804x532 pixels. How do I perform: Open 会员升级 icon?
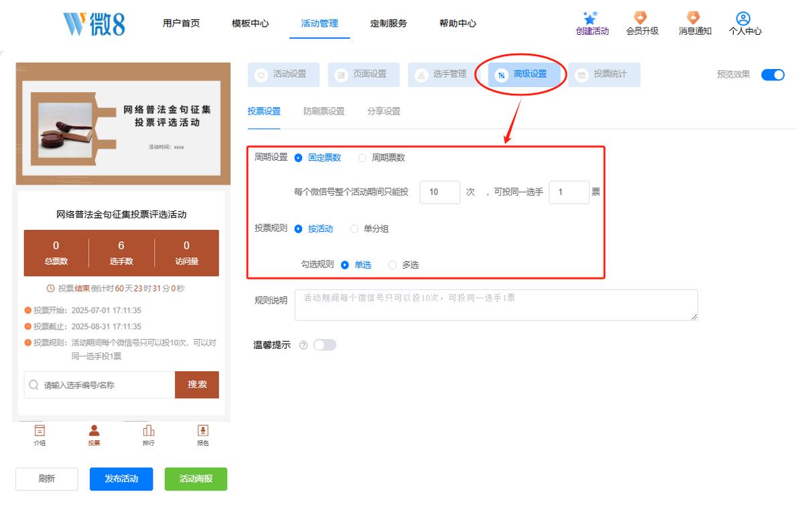641,18
